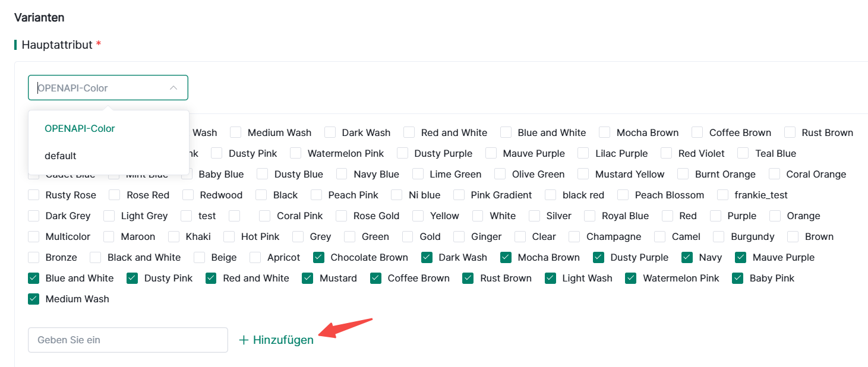Screen dimensions: 868x367
Task: Enable the Teal Blue color option
Action: tap(743, 154)
